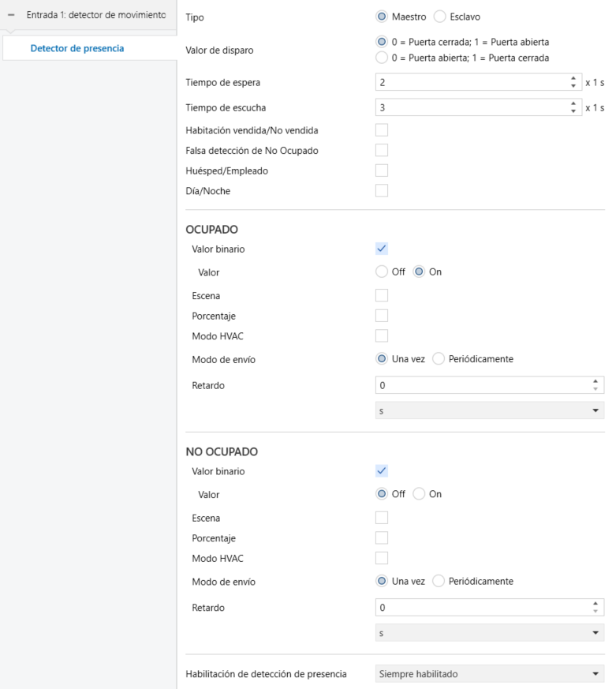The height and width of the screenshot is (689, 616).
Task: Open Habilitación de detección de presencia dropdown
Action: pos(490,674)
